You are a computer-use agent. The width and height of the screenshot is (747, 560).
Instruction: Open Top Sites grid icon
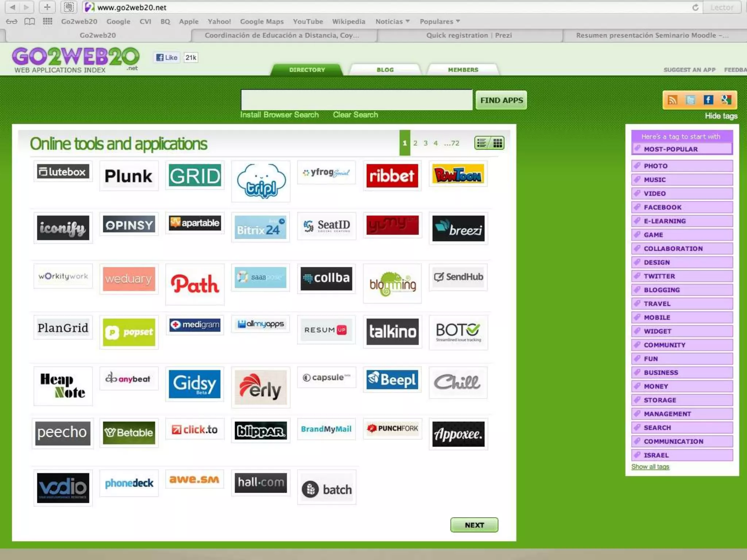[x=47, y=22]
